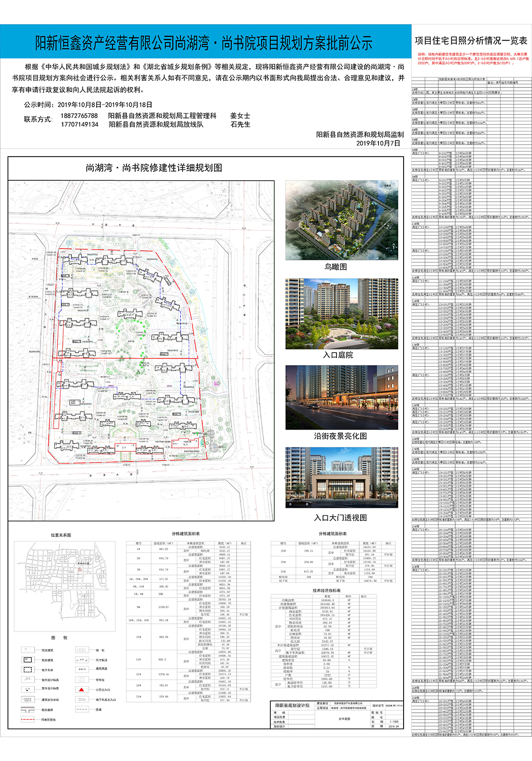Open the 入口大门透视图 gate rendering image
Screen dimensions: 532x761
tap(342, 477)
